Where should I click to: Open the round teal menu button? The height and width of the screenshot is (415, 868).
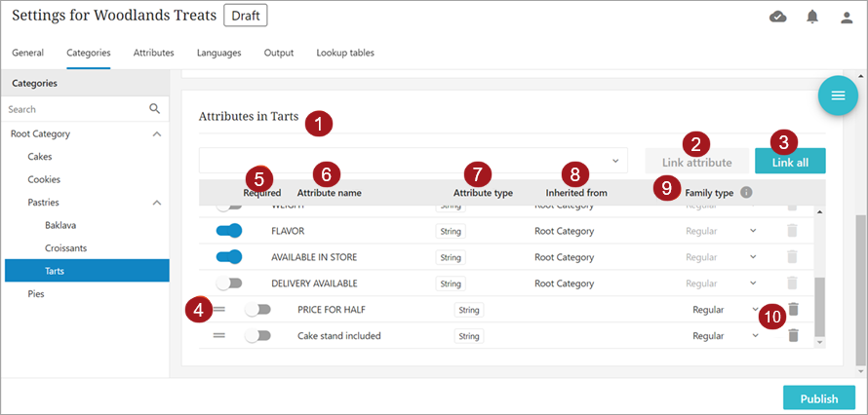pyautogui.click(x=837, y=94)
